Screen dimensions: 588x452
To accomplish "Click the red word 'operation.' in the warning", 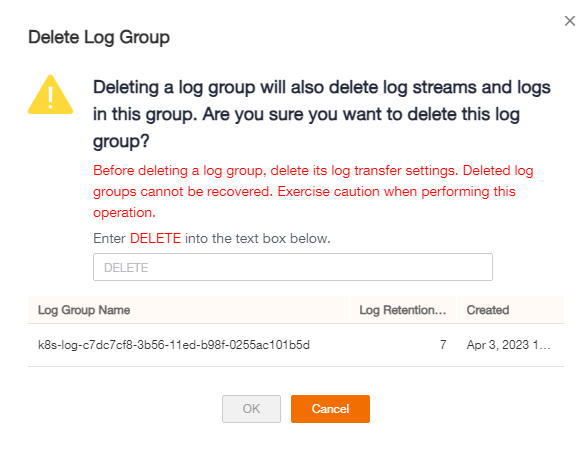I will click(x=124, y=213).
